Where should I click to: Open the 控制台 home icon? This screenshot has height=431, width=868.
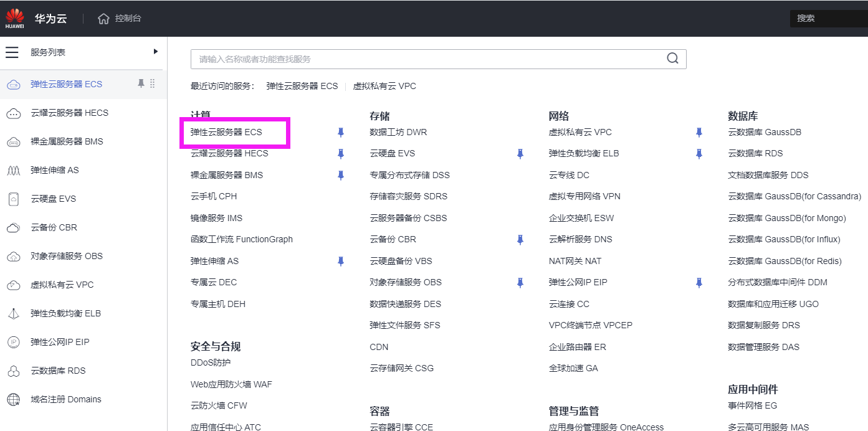103,19
